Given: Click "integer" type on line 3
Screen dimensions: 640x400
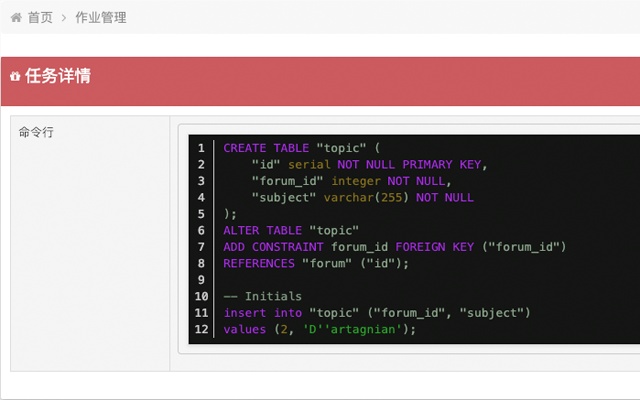Looking at the screenshot, I should pos(356,181).
